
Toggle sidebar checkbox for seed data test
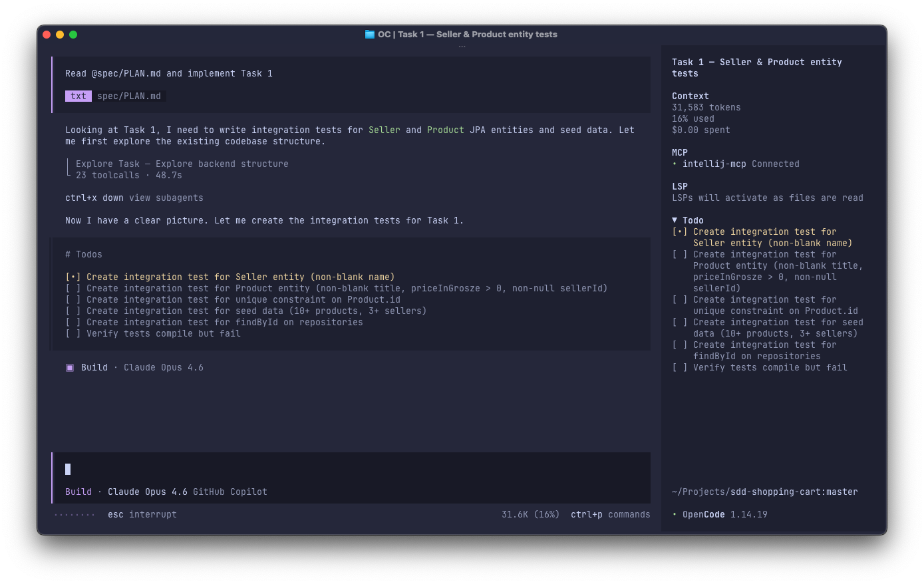coord(680,322)
